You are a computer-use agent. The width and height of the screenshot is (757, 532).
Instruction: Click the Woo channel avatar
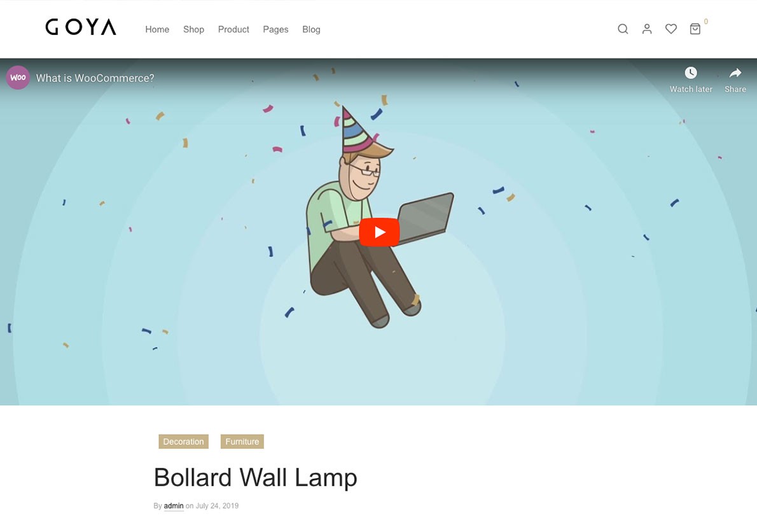pos(18,78)
